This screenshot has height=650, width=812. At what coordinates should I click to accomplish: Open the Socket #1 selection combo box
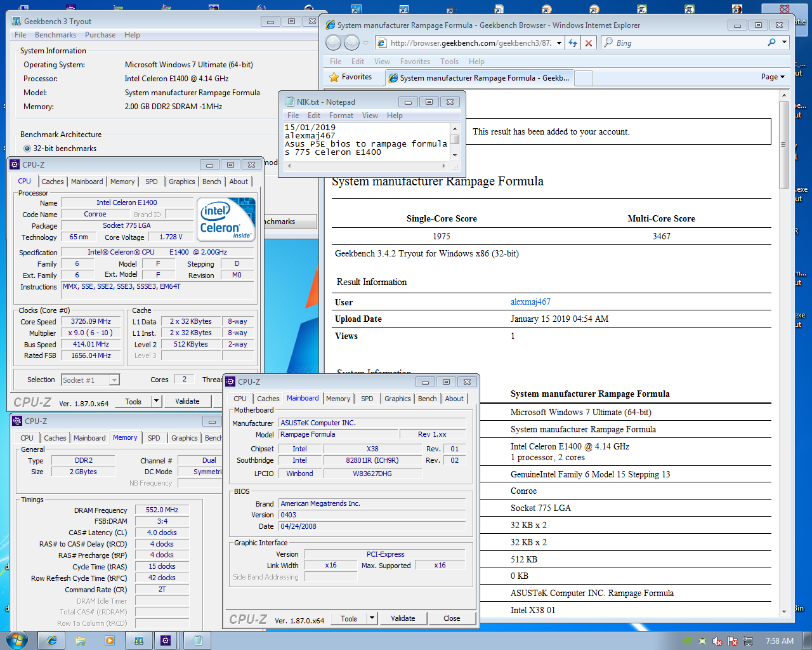[90, 380]
